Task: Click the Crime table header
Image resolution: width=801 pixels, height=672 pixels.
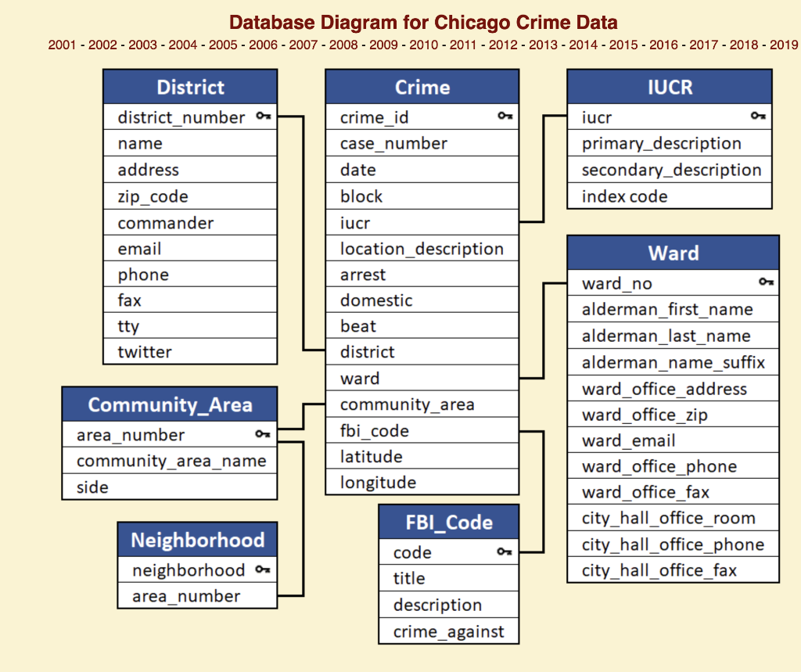Action: click(x=422, y=87)
